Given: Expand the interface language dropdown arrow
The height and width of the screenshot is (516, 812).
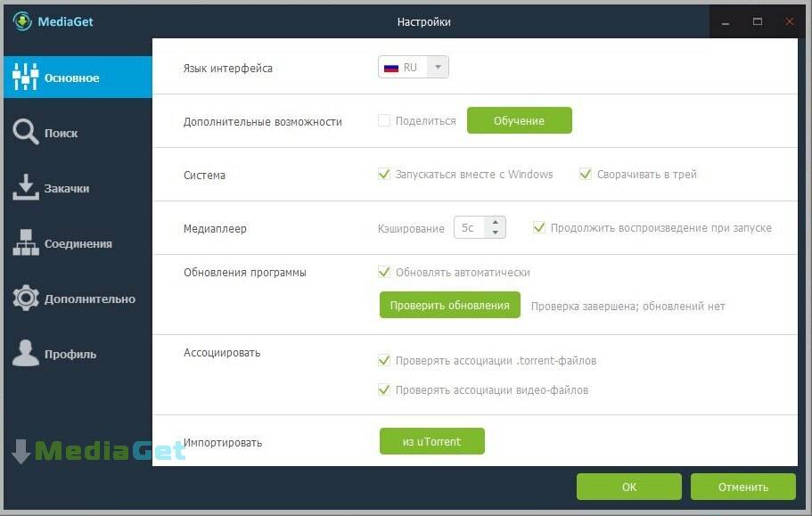Looking at the screenshot, I should tap(438, 68).
